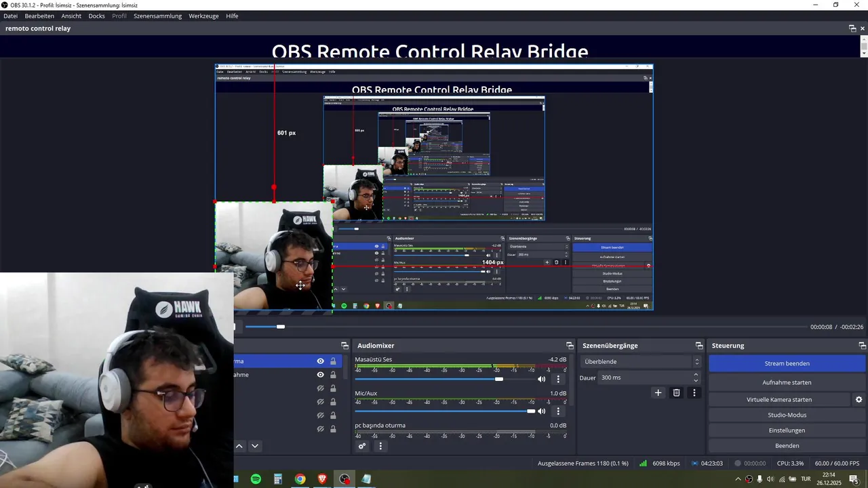
Task: Delete the scene transition with trash icon
Action: pos(676,392)
